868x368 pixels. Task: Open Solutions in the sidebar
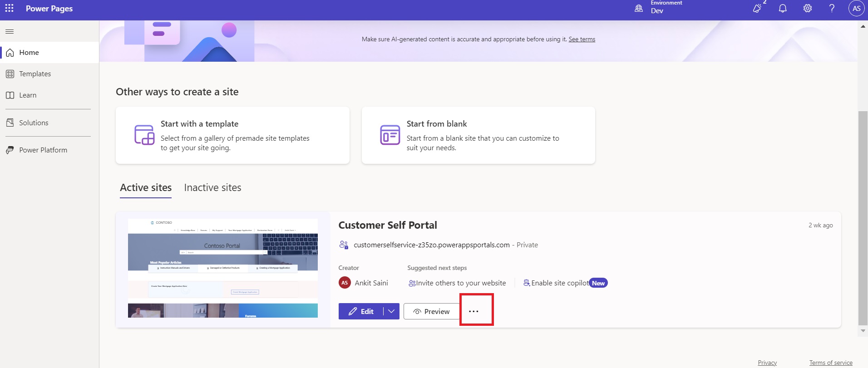(34, 123)
